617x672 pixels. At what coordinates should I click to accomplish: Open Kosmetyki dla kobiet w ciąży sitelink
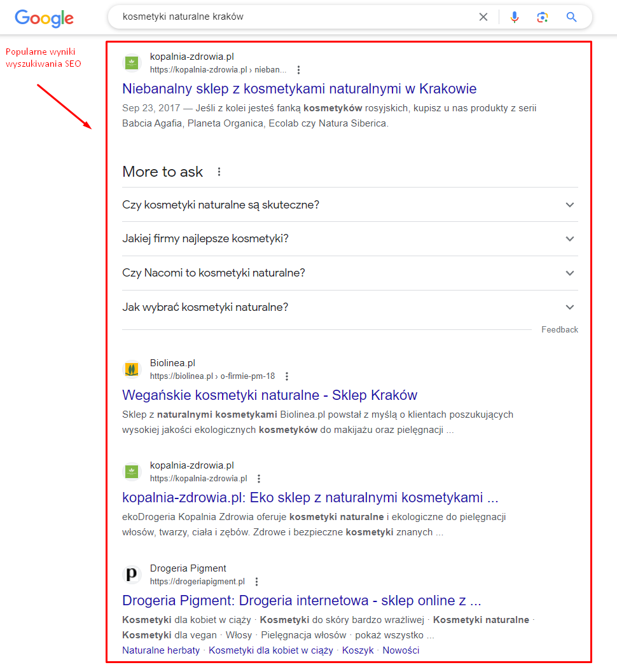(x=270, y=650)
